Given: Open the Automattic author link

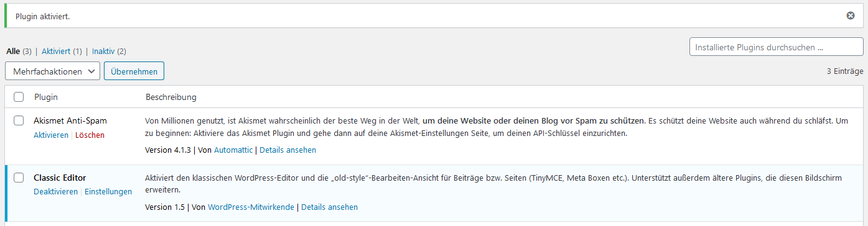Looking at the screenshot, I should coord(233,150).
